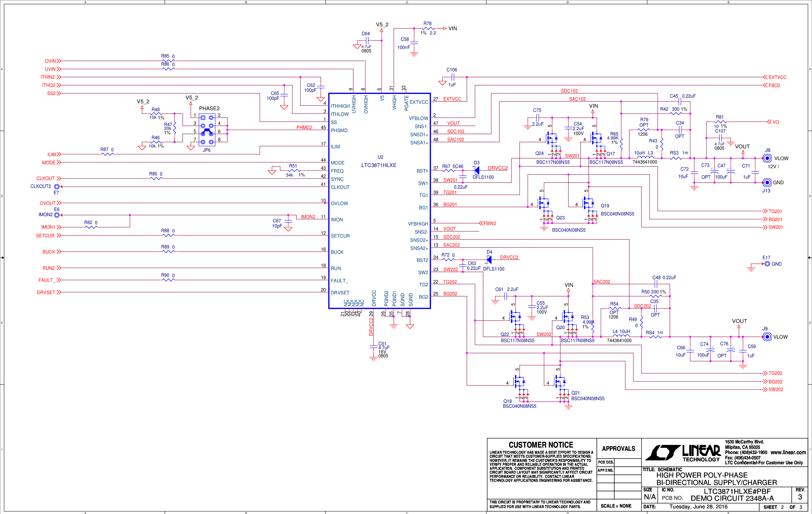
Task: Click the Linear Technology logo
Action: point(683,453)
